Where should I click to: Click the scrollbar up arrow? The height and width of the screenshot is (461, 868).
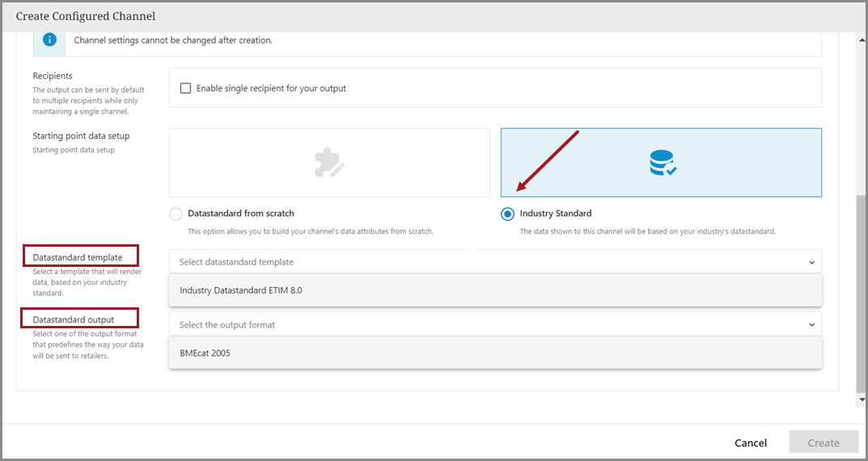862,38
